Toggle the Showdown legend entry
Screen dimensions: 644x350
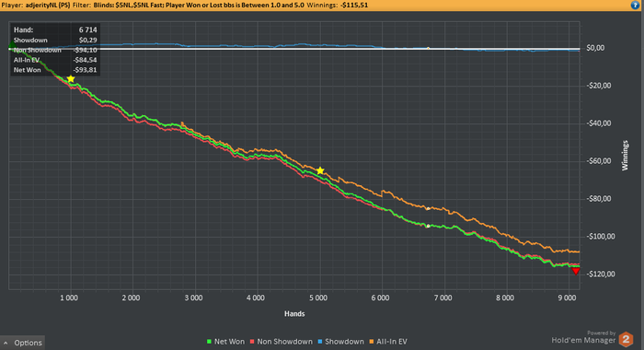pos(340,342)
